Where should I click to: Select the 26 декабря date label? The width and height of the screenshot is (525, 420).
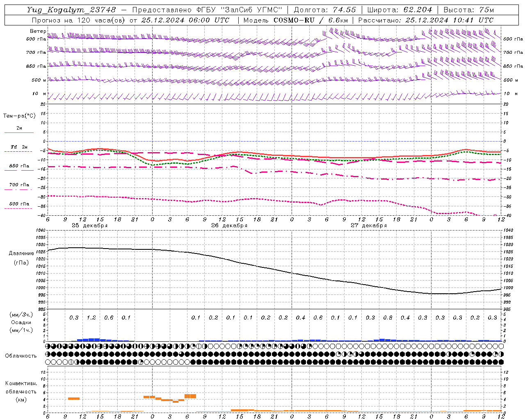[x=229, y=226]
